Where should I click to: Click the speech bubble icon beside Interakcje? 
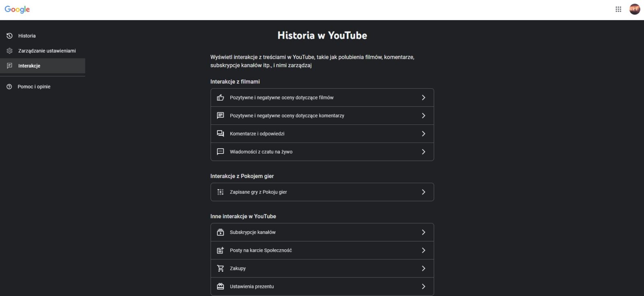click(9, 66)
